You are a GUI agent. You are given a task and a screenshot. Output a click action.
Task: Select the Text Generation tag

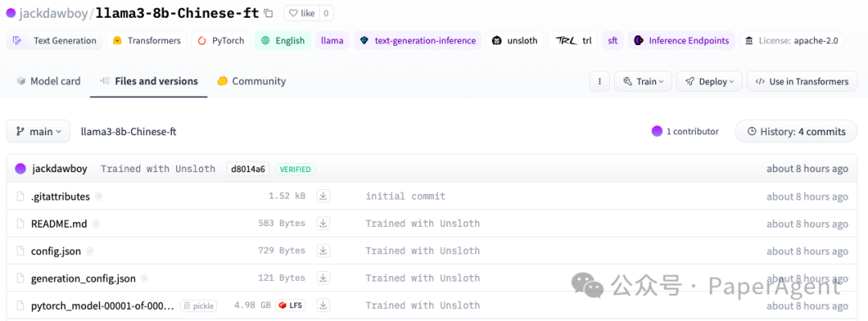point(55,40)
